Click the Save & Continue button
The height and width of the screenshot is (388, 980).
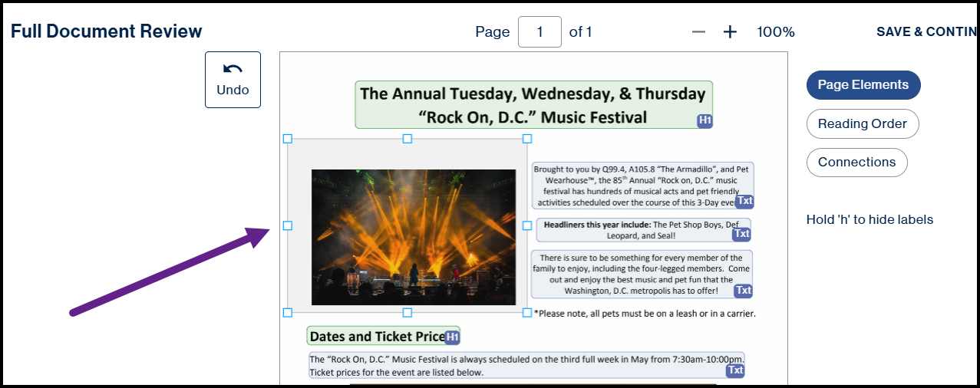click(x=927, y=32)
